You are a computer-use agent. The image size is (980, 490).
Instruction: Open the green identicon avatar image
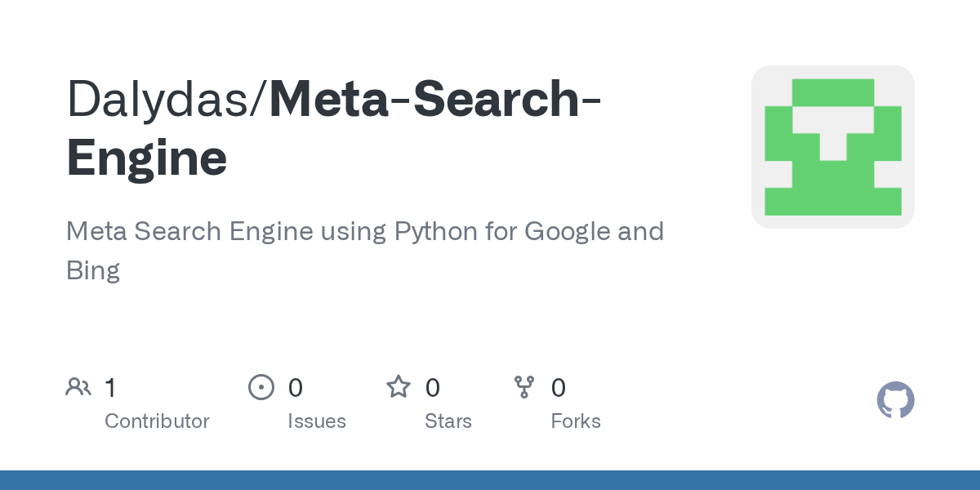click(x=832, y=147)
